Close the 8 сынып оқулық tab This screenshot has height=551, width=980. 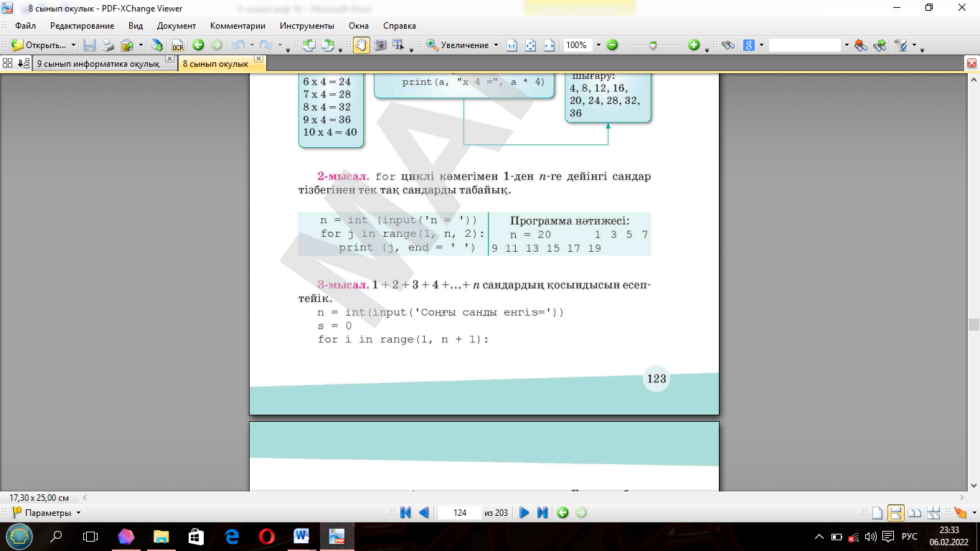[x=258, y=59]
